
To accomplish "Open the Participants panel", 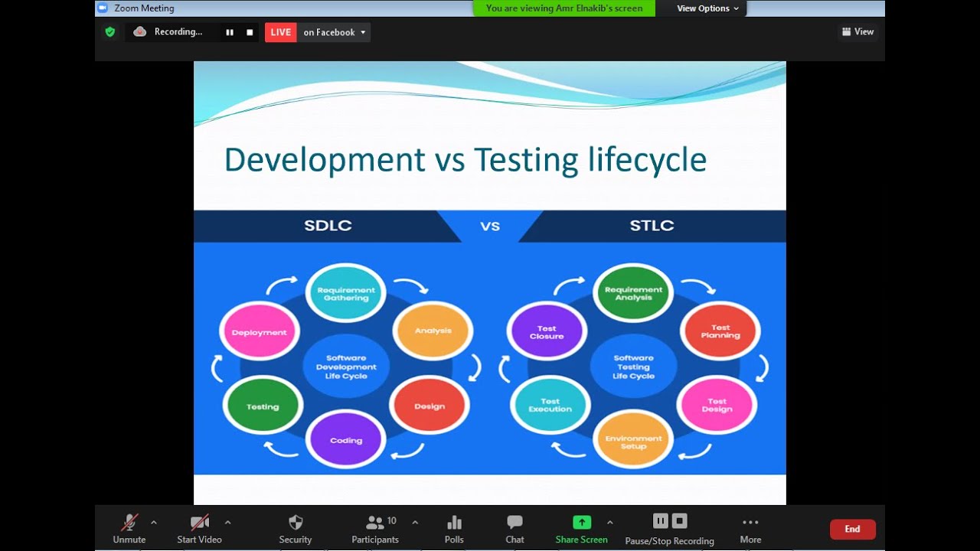I will click(375, 528).
